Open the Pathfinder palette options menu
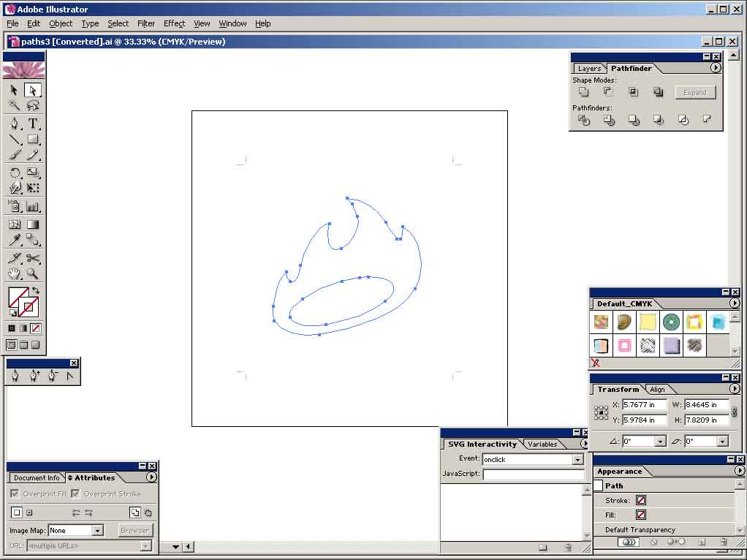This screenshot has width=747, height=560. tap(716, 68)
